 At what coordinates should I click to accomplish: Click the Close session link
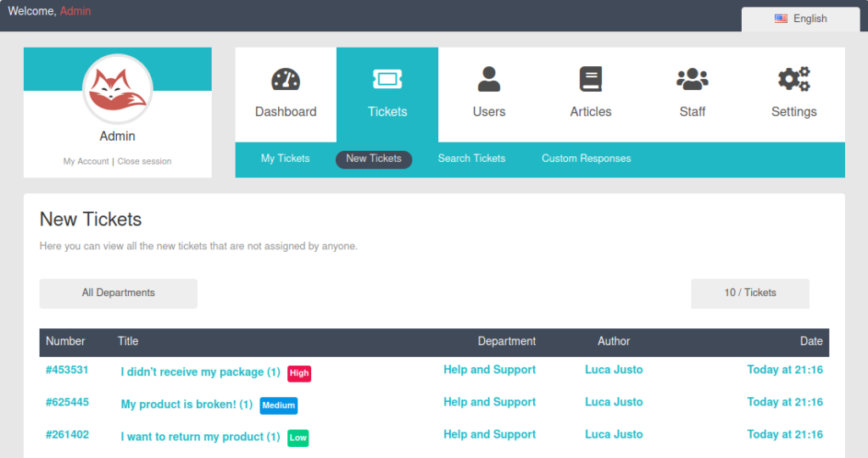click(144, 161)
